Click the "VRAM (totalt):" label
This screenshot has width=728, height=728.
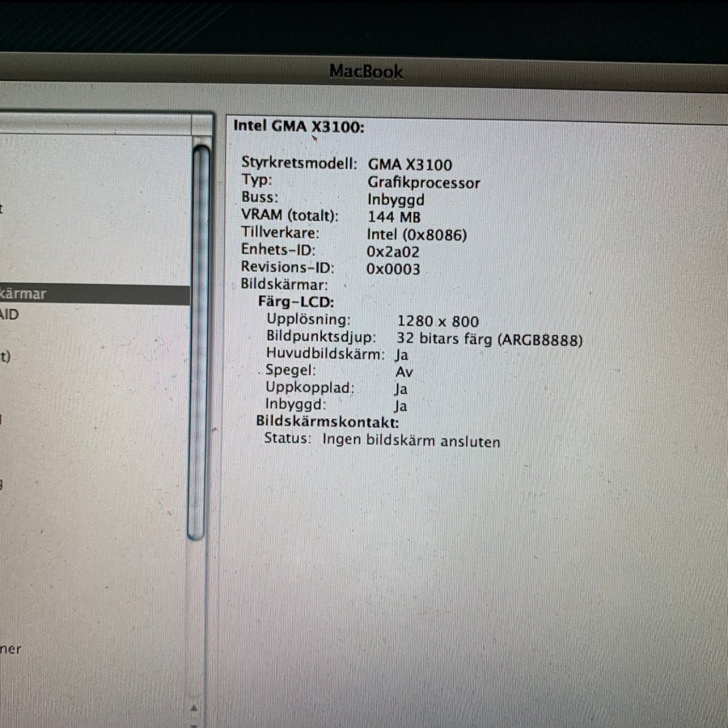(290, 215)
